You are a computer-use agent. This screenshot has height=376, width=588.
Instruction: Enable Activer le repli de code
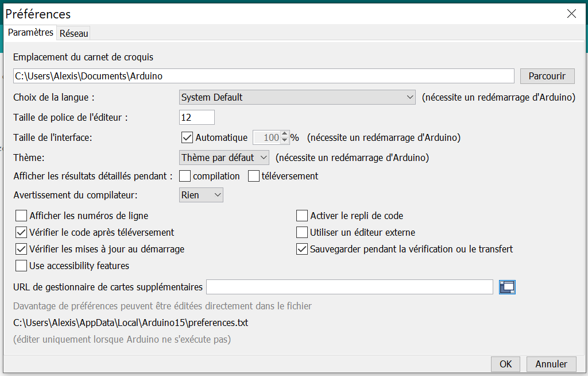(302, 216)
